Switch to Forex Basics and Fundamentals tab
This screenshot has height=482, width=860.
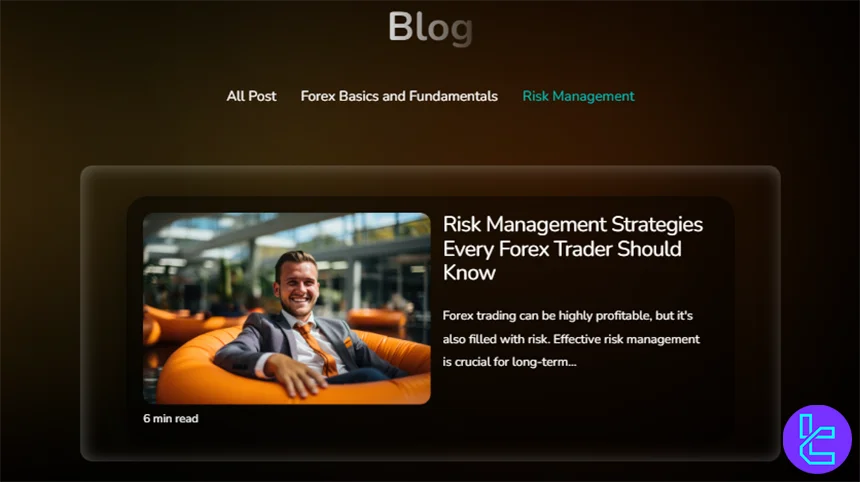(x=399, y=96)
